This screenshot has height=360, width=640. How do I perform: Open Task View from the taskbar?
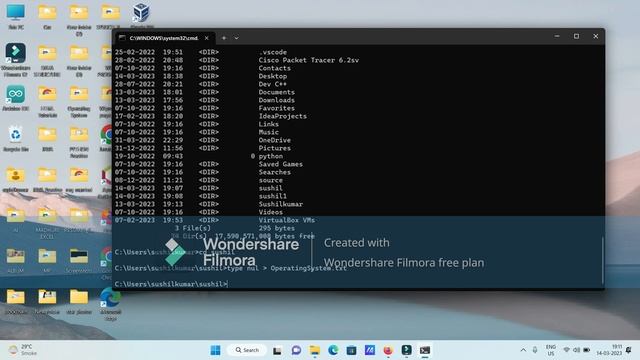(x=277, y=350)
